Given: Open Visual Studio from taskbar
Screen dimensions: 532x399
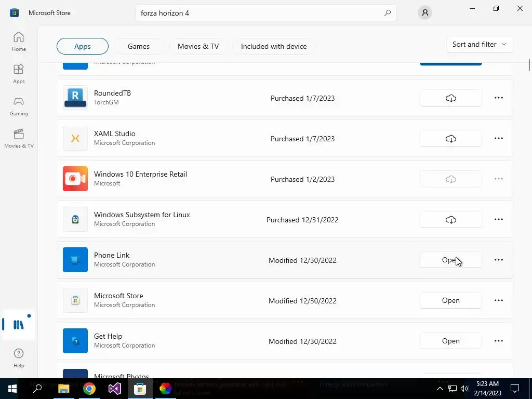Looking at the screenshot, I should pos(115,389).
